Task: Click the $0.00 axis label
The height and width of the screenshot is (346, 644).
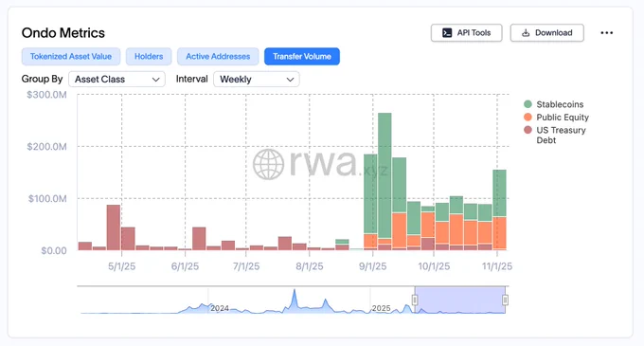Action: coord(54,250)
